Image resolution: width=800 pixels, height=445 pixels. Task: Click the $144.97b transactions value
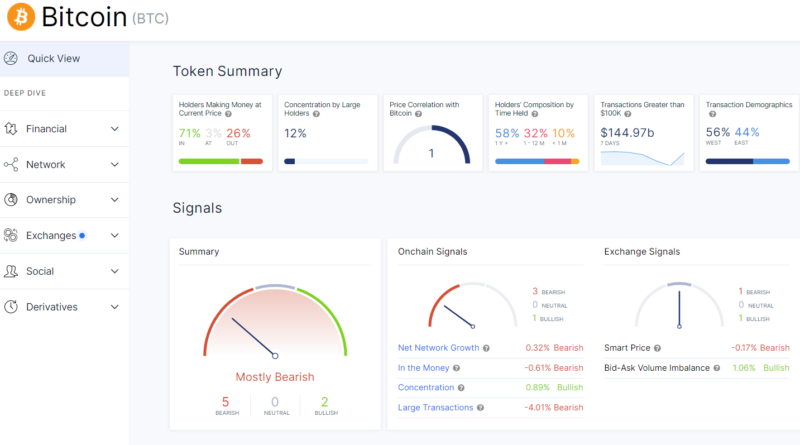[627, 133]
